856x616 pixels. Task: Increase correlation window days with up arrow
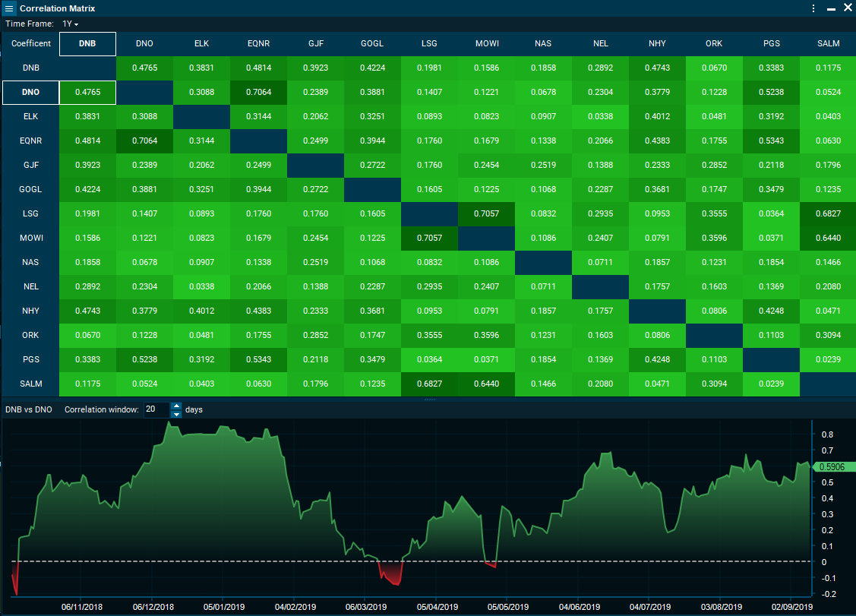176,406
